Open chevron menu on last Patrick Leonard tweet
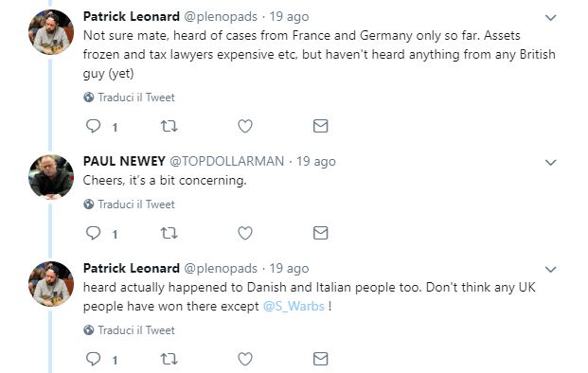Viewport: 588px width, 373px height. pyautogui.click(x=550, y=269)
